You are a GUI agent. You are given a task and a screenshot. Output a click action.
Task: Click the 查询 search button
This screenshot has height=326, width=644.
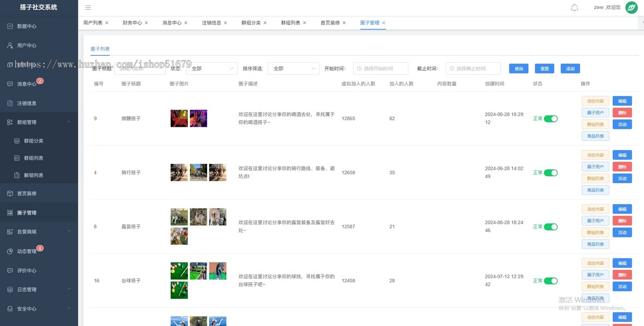pyautogui.click(x=519, y=69)
